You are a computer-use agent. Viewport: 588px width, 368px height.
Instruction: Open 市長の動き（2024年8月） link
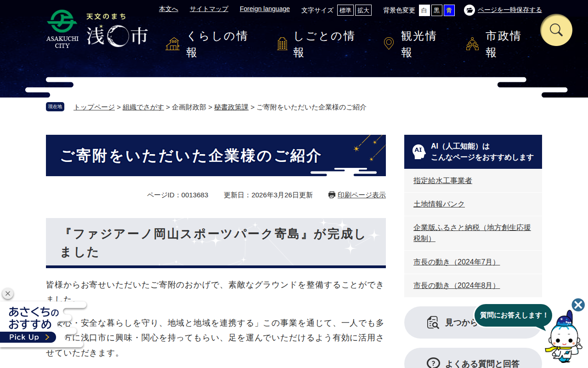pos(457,286)
